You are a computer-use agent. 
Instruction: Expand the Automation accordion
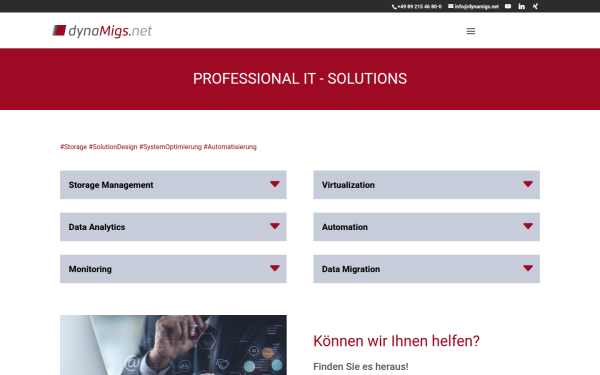[427, 227]
